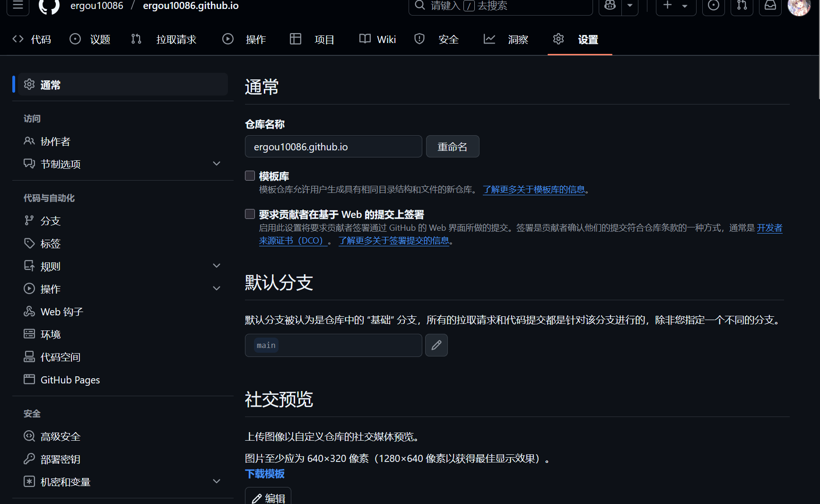Switch to the Wiki tab

[x=377, y=39]
